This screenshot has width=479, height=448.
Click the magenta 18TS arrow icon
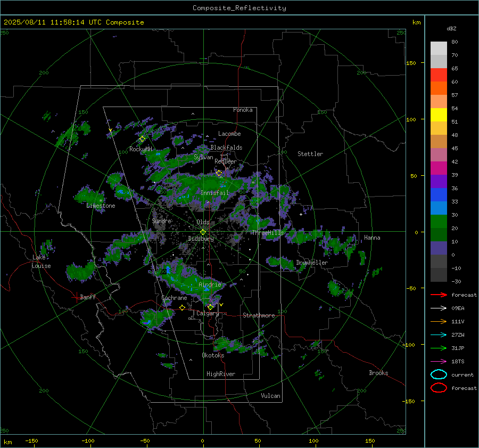[439, 362]
